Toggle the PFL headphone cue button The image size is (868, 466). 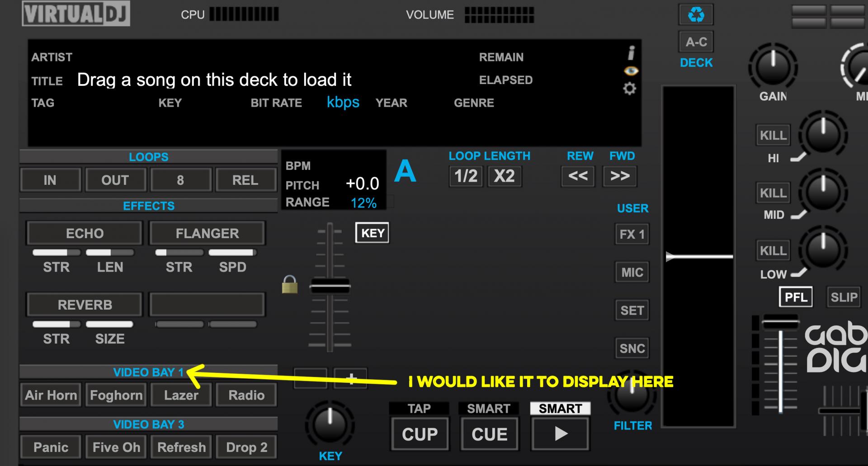[x=796, y=297]
